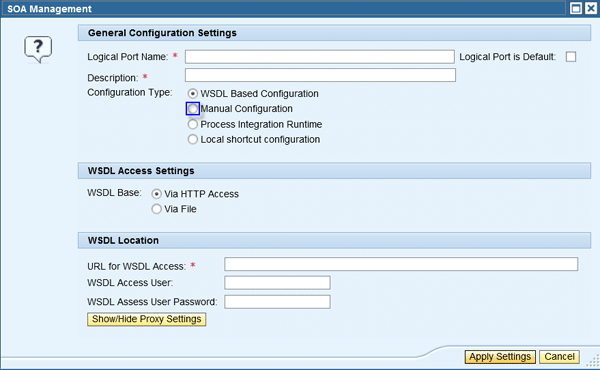Focus the Description text field
The height and width of the screenshot is (370, 600).
click(x=320, y=75)
